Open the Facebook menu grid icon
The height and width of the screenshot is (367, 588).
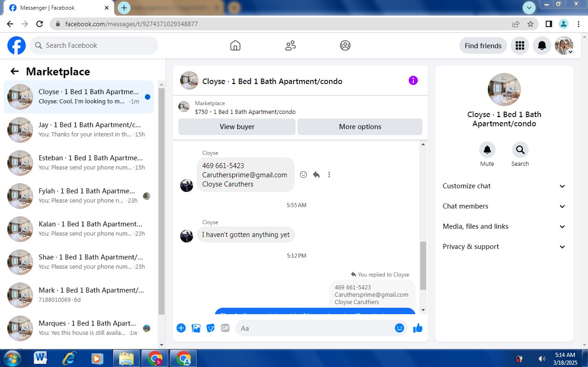point(520,45)
